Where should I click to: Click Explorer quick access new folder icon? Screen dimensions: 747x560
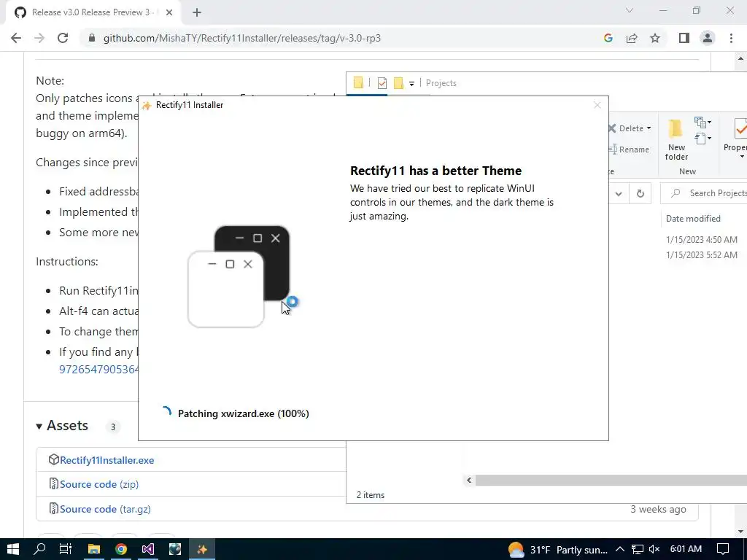pyautogui.click(x=399, y=83)
